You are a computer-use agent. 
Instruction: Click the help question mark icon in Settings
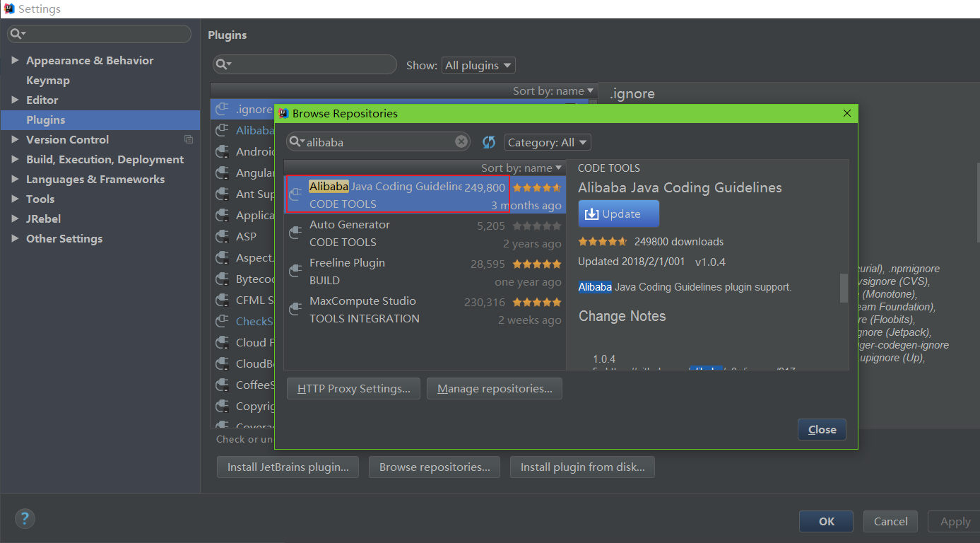24,518
